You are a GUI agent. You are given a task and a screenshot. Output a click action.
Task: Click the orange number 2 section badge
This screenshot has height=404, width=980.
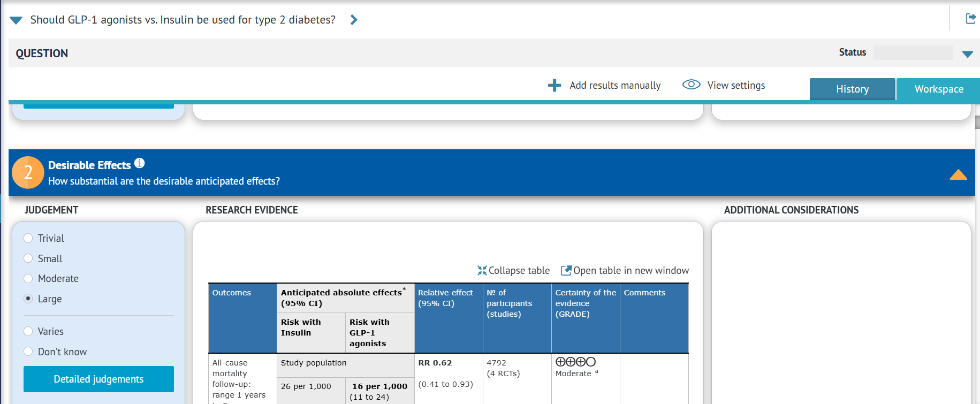coord(28,172)
